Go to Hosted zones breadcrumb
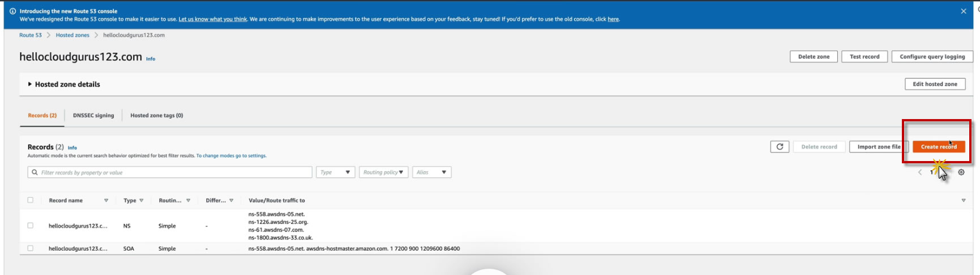Screen dimensions: 980x275 coord(72,35)
